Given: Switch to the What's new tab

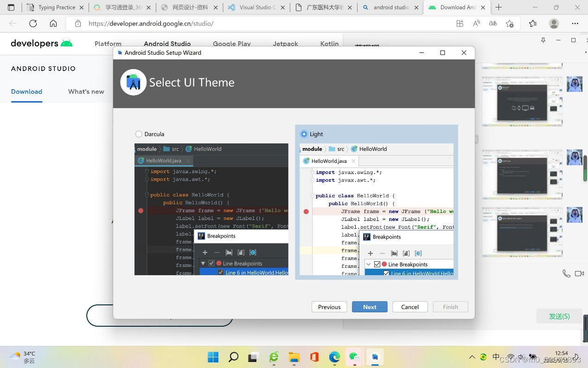Looking at the screenshot, I should coord(85,91).
